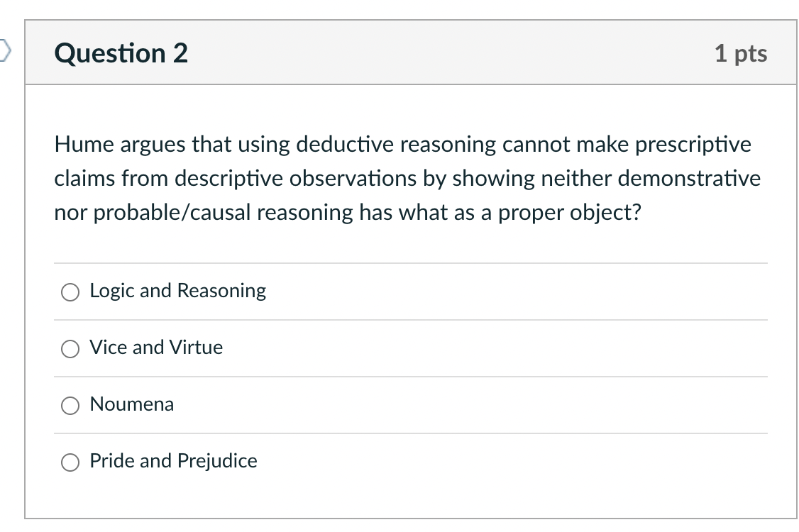Click the answer label text "Logic and Reasoning"
Screen dimensions: 799x532
[x=177, y=291]
